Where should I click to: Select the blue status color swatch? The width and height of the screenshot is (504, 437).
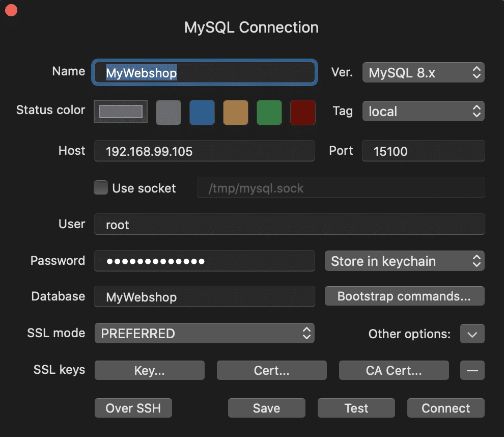pyautogui.click(x=202, y=113)
